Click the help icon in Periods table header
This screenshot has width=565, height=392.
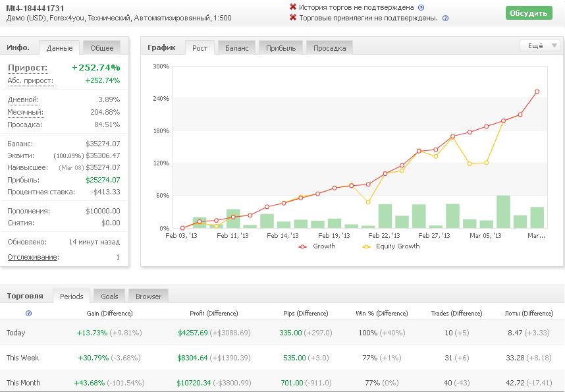pyautogui.click(x=28, y=314)
